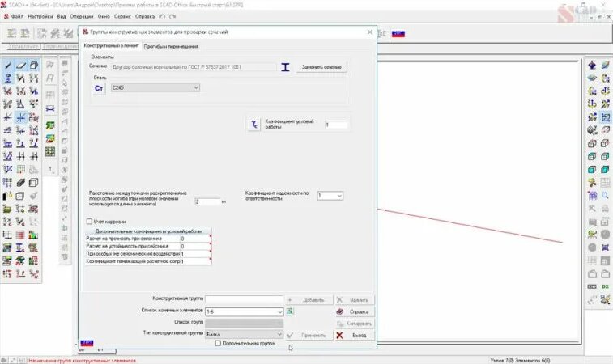
Task: Click the dark slab icon in left palette
Action: coord(20,182)
